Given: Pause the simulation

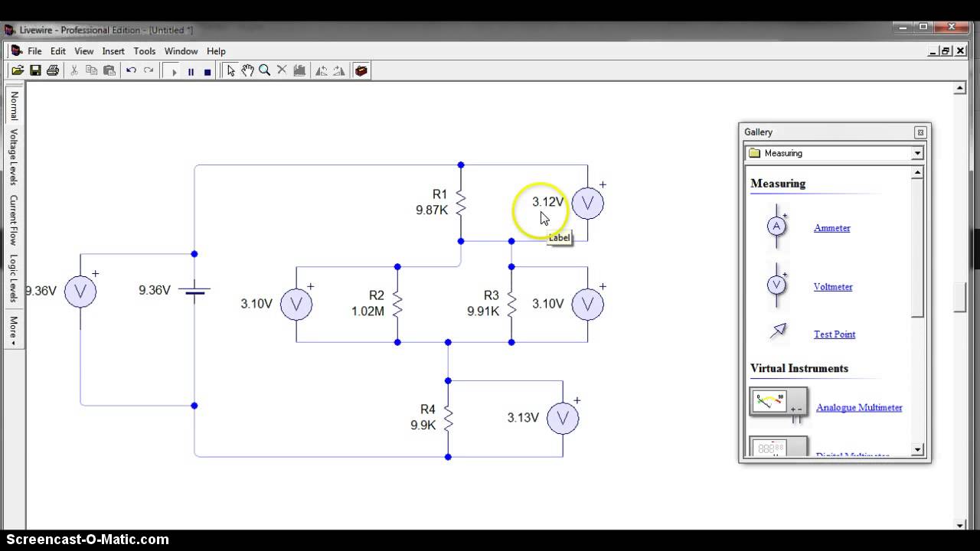Looking at the screenshot, I should click(191, 71).
